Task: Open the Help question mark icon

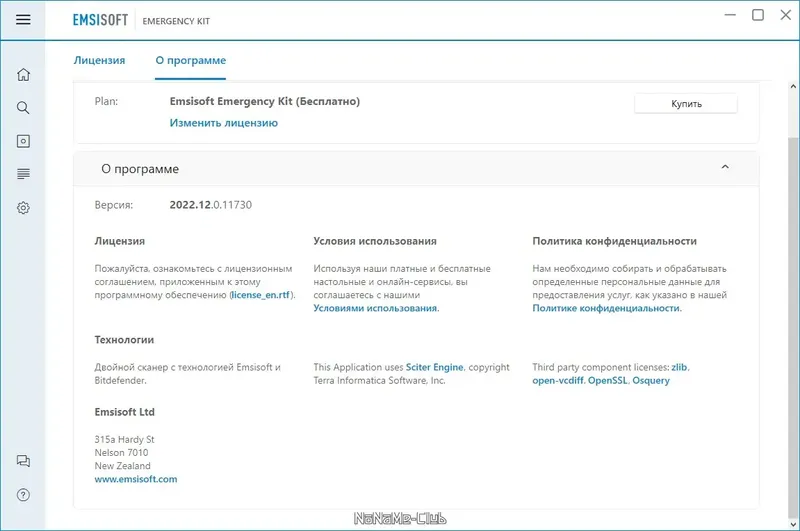Action: [x=23, y=495]
